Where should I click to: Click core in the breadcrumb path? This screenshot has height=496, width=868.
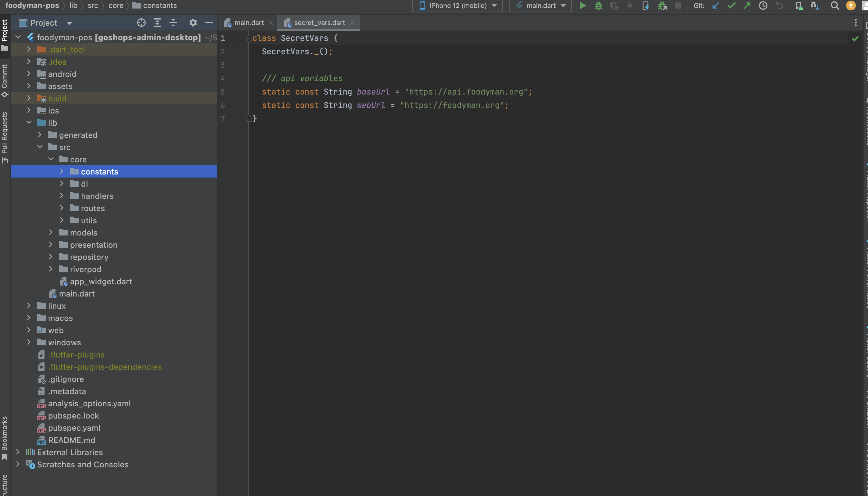[x=116, y=5]
